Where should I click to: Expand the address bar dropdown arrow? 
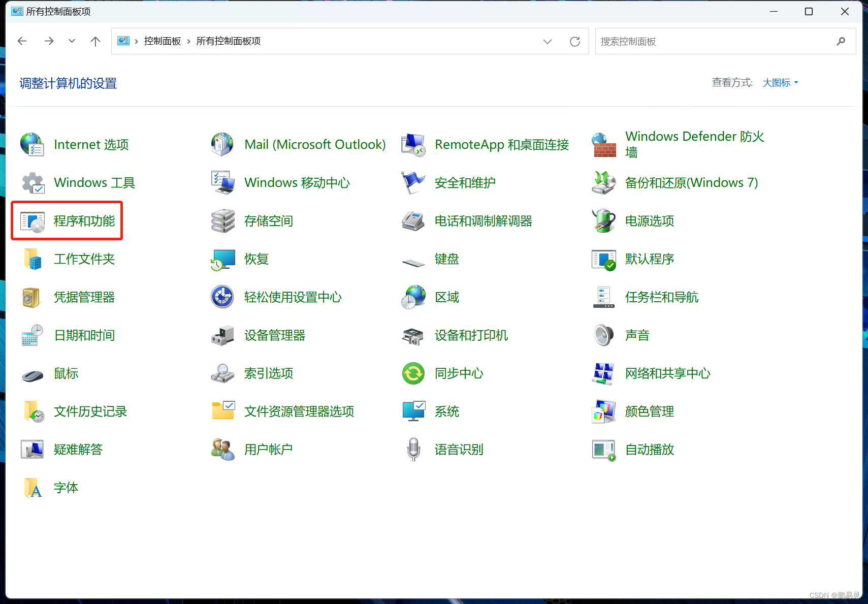coord(548,41)
